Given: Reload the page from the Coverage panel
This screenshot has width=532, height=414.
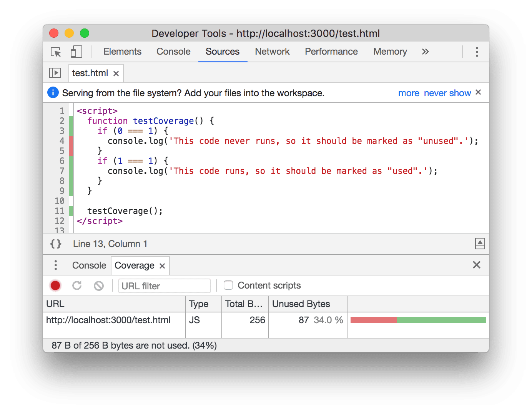Looking at the screenshot, I should coord(77,285).
